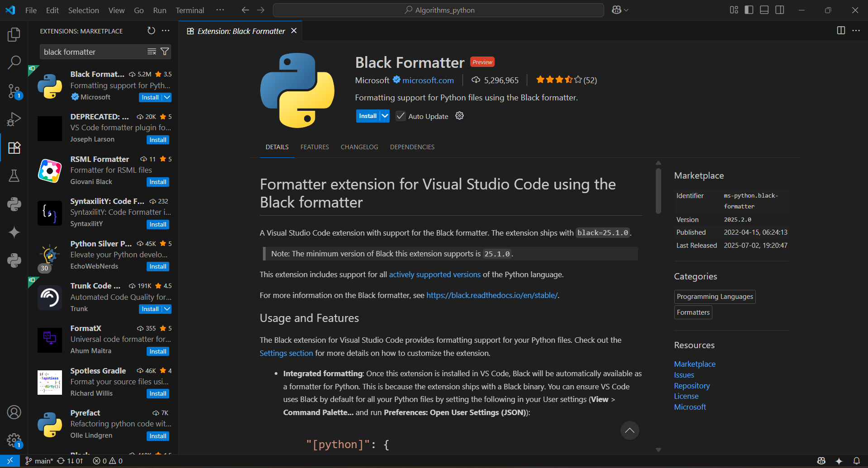Open the File menu
This screenshot has width=868, height=468.
click(x=31, y=10)
